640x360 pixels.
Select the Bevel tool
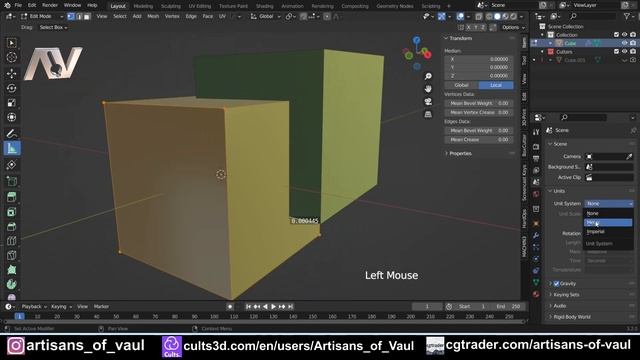[x=11, y=227]
